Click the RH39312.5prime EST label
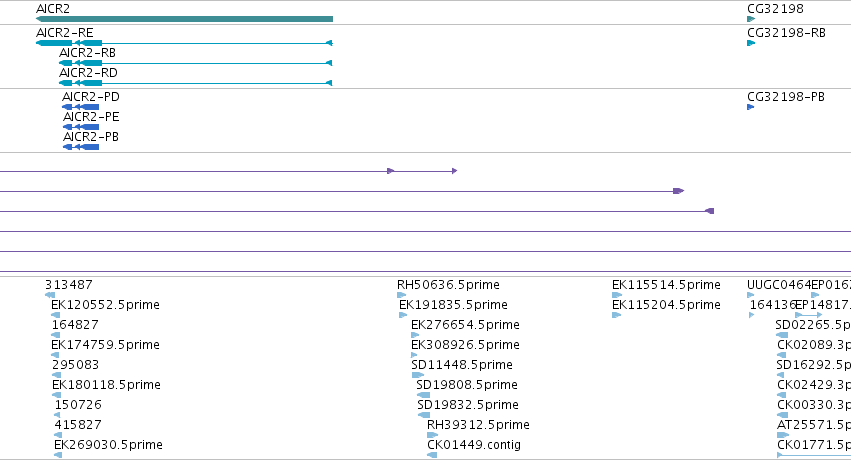 click(x=478, y=425)
